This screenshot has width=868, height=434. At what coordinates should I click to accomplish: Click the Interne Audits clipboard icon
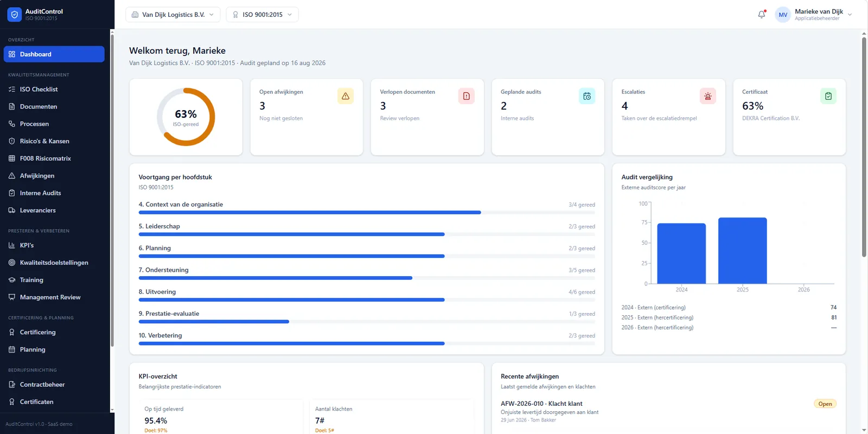(12, 193)
